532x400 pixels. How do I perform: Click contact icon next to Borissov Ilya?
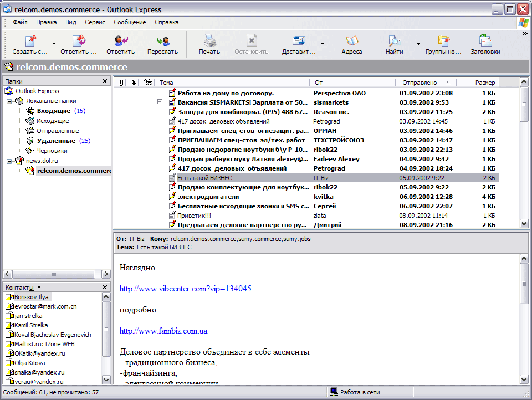[9, 297]
